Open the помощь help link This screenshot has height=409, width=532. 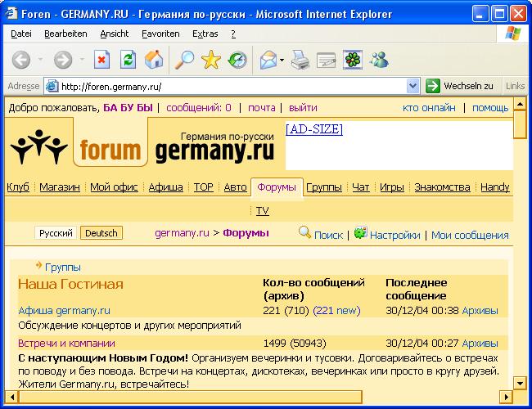coord(490,107)
